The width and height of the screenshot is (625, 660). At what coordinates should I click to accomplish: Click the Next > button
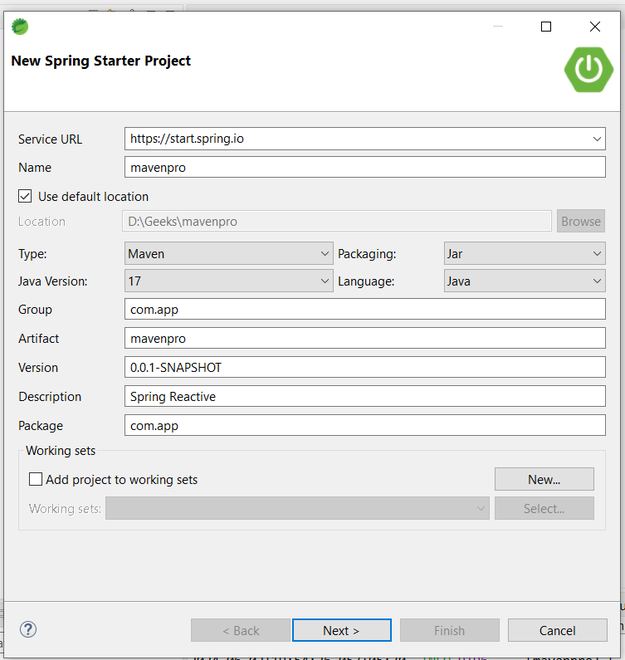(342, 630)
